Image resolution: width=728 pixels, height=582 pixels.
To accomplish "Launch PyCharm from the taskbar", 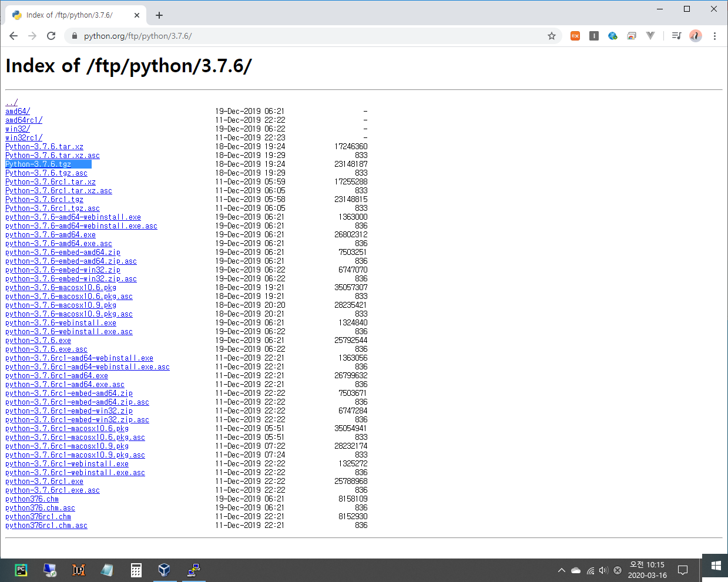I will click(x=21, y=570).
